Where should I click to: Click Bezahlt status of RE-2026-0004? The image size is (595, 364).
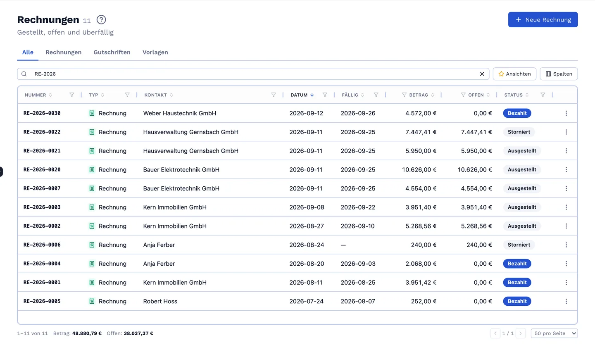pos(517,264)
